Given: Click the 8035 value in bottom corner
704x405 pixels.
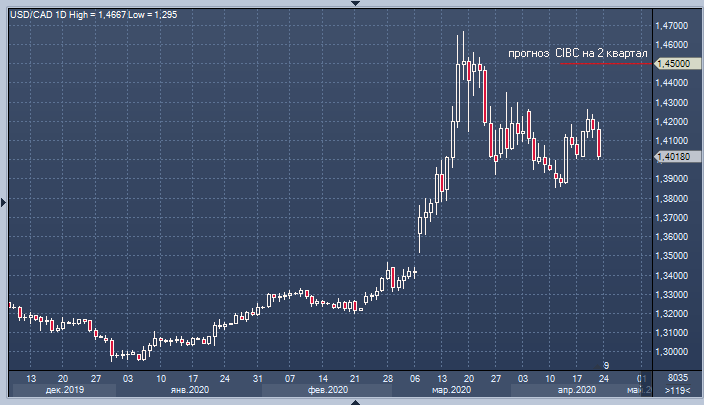Looking at the screenshot, I should coord(677,378).
